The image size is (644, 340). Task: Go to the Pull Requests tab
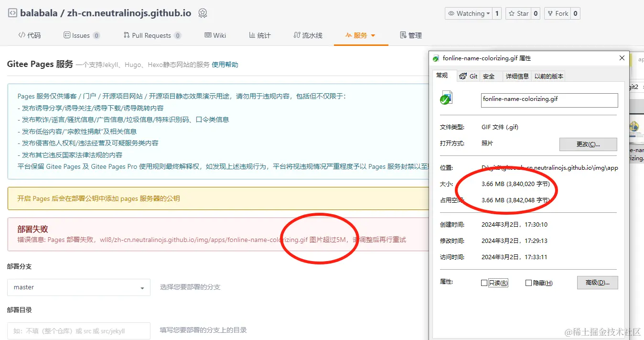[x=152, y=35]
